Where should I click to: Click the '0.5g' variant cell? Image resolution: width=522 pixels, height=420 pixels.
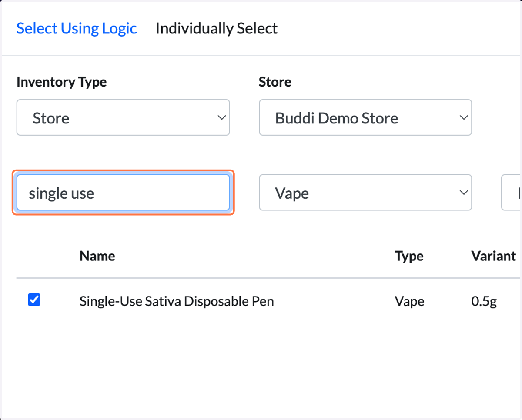click(484, 301)
